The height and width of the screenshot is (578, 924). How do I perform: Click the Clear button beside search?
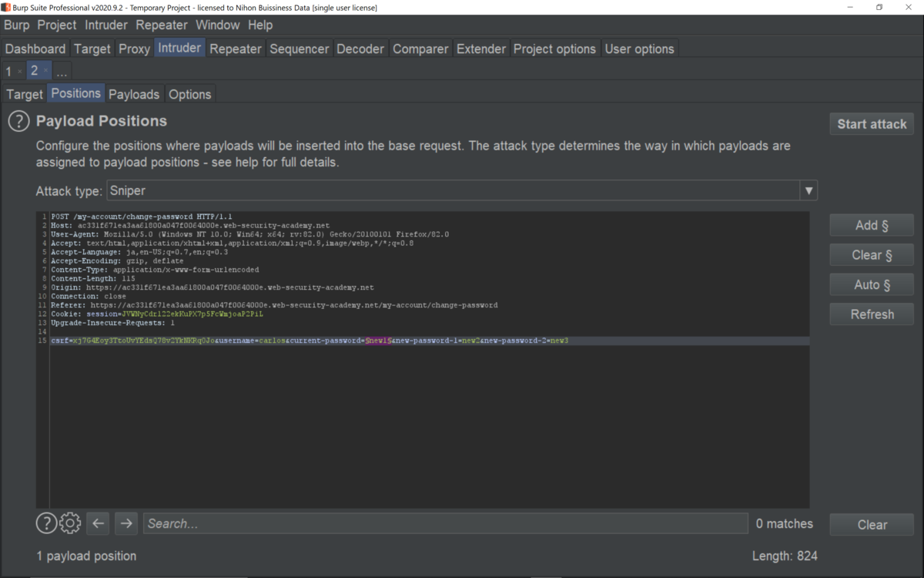point(872,525)
